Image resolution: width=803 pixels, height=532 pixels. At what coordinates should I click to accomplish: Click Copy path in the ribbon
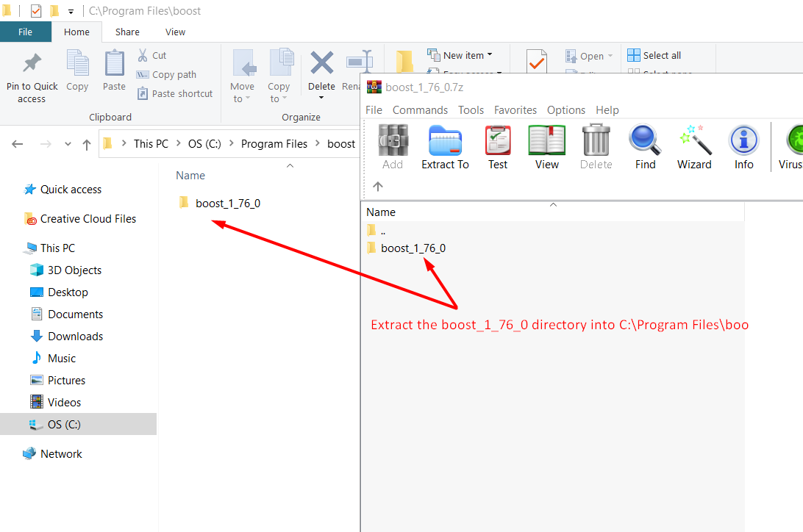click(x=166, y=75)
